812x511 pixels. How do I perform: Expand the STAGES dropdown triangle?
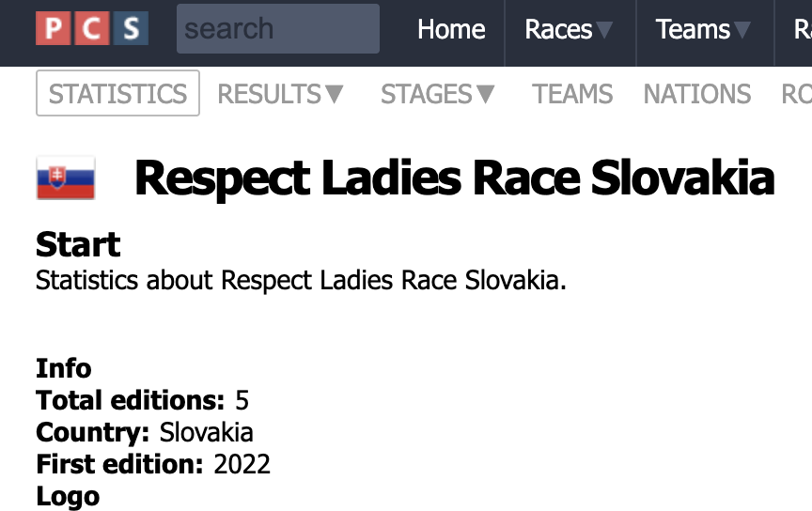click(485, 95)
